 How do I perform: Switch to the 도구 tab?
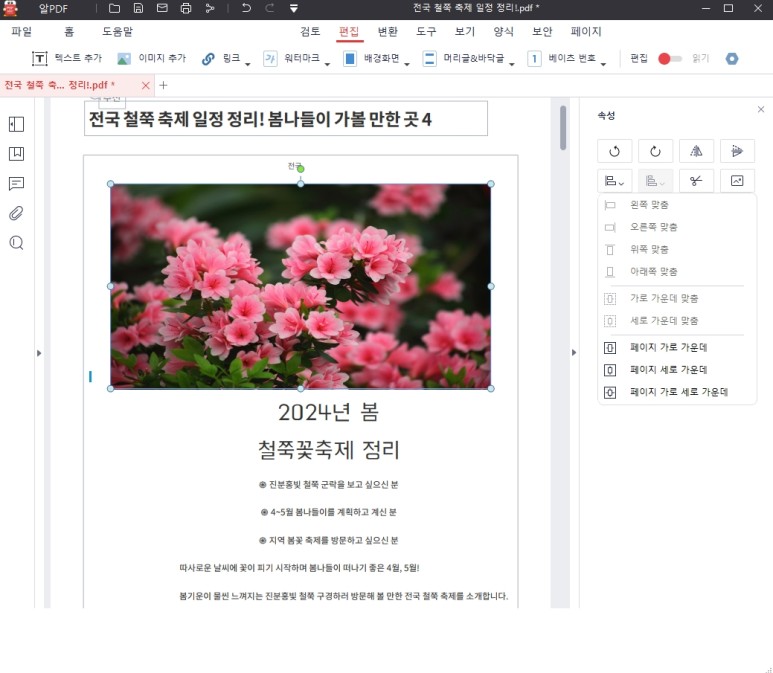tap(426, 32)
